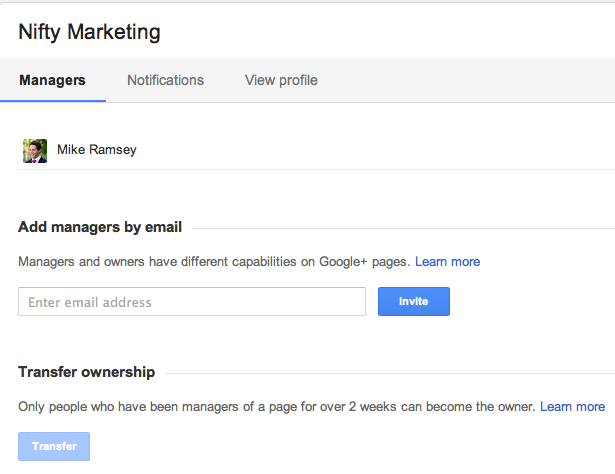This screenshot has height=474, width=615.
Task: Focus the Enter email address field
Action: click(x=192, y=302)
